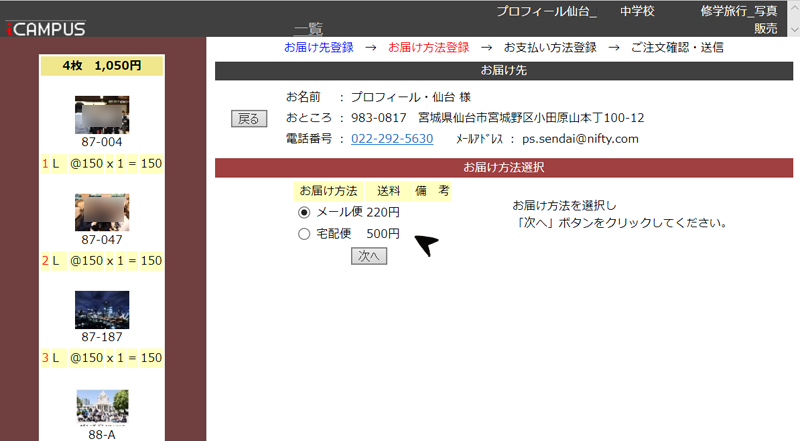Click the お届け方法選択 section header bar

pyautogui.click(x=504, y=167)
